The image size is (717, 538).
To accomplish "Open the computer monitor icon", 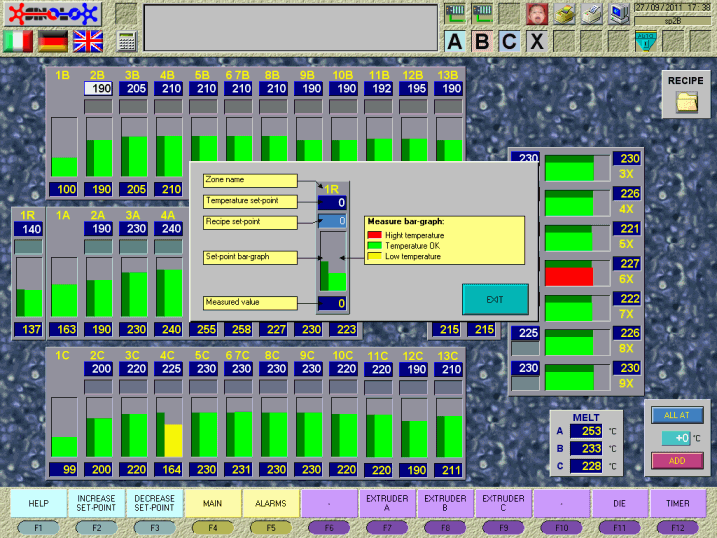I will pos(619,14).
